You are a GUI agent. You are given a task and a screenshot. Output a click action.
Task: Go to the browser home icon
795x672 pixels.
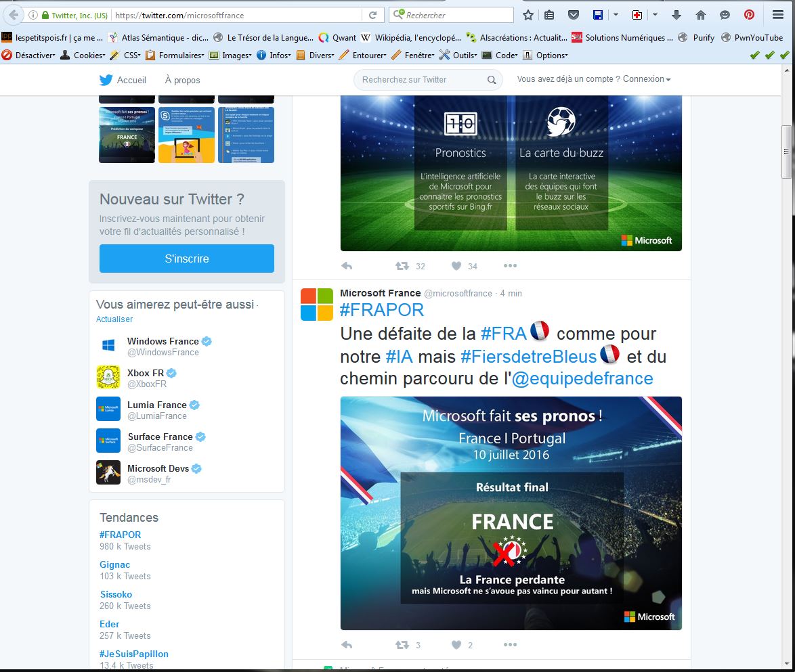click(x=701, y=15)
